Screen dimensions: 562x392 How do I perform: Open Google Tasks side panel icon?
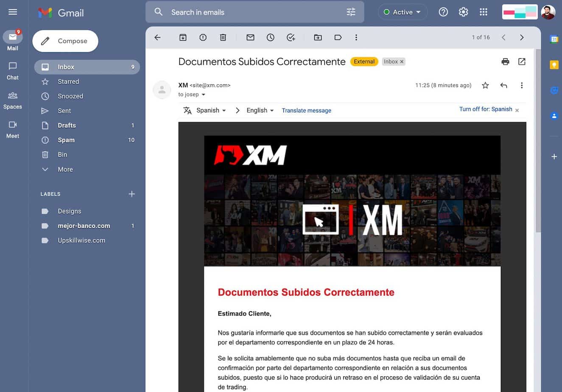point(554,90)
